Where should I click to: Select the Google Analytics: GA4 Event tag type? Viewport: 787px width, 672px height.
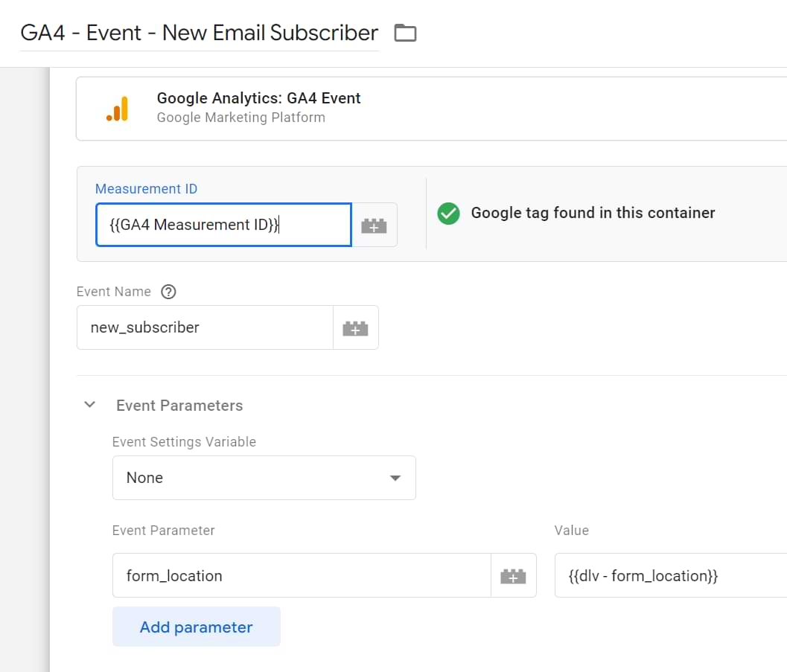coord(258,98)
